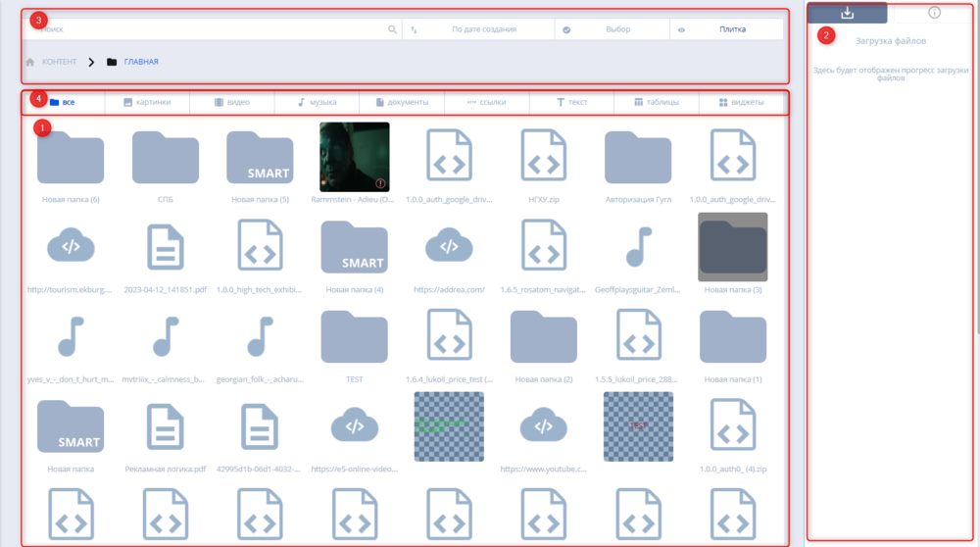Open the СПБ folder

164,157
